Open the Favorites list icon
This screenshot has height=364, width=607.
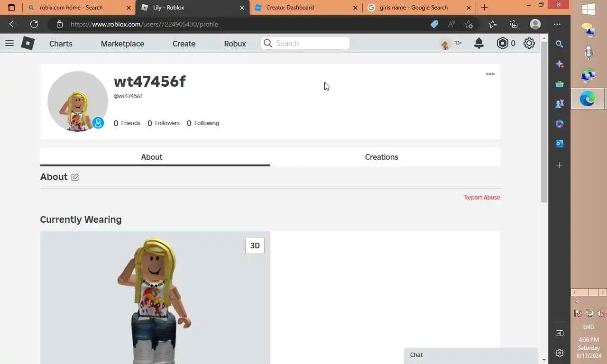tap(493, 24)
